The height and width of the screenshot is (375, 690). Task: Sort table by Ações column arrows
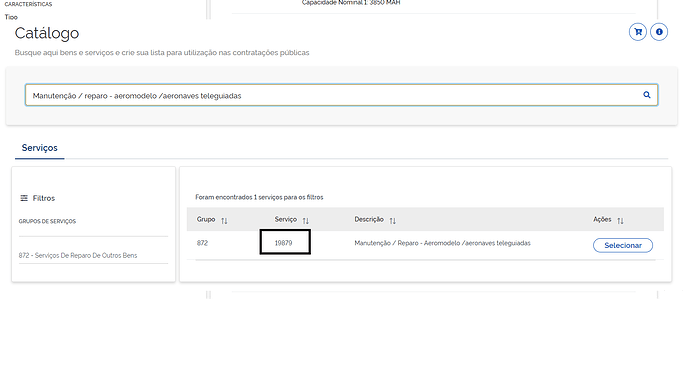(620, 221)
